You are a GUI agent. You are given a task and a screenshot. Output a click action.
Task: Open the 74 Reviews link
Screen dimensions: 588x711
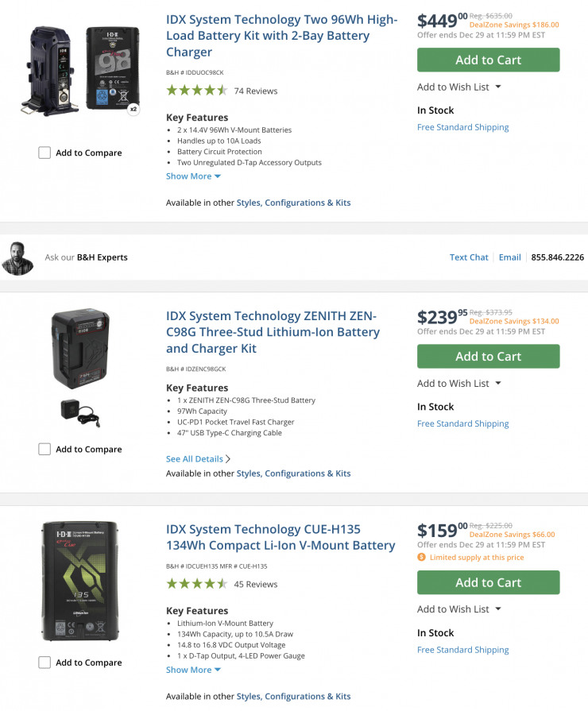click(256, 91)
